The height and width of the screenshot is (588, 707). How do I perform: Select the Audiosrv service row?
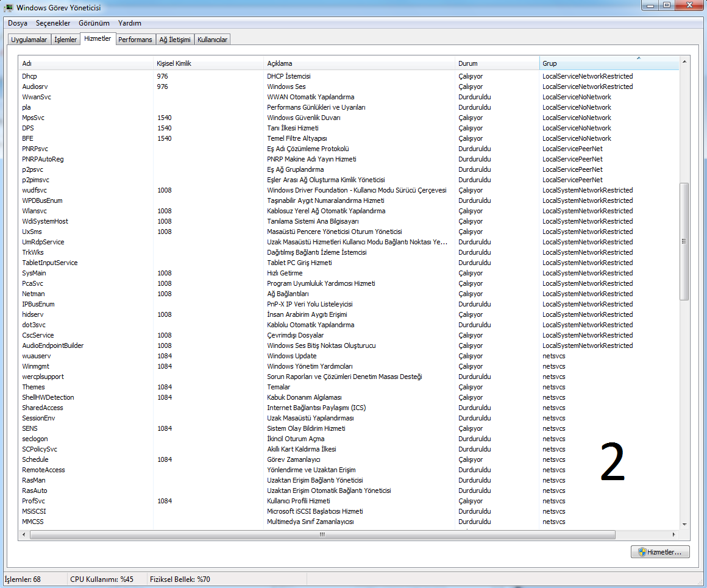pyautogui.click(x=349, y=87)
